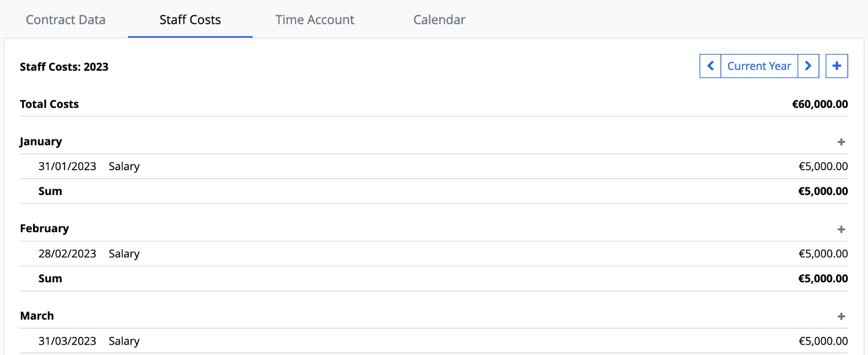The image size is (868, 355).
Task: Click the January Sum row
Action: pos(434,191)
